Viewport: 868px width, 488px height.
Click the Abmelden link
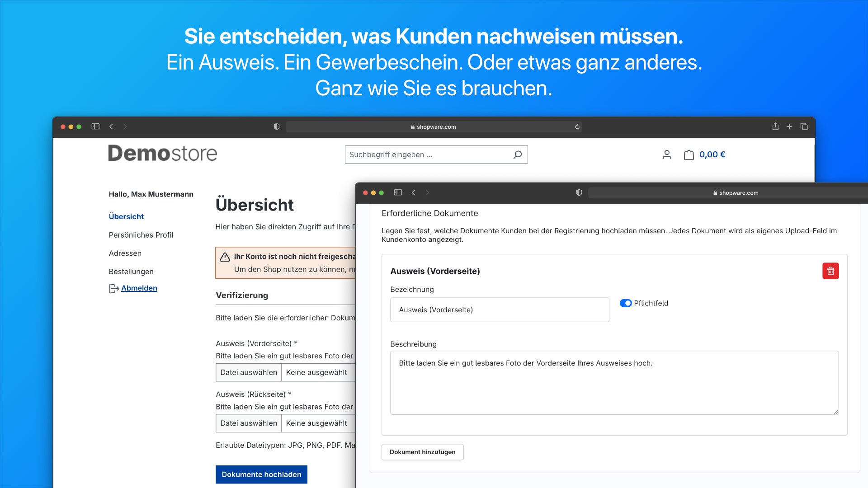pyautogui.click(x=139, y=288)
